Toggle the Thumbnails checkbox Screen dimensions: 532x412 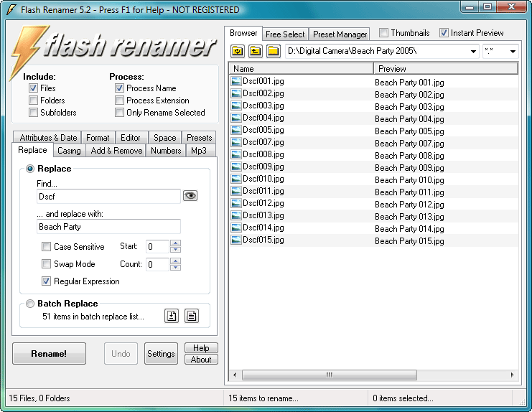pyautogui.click(x=383, y=33)
